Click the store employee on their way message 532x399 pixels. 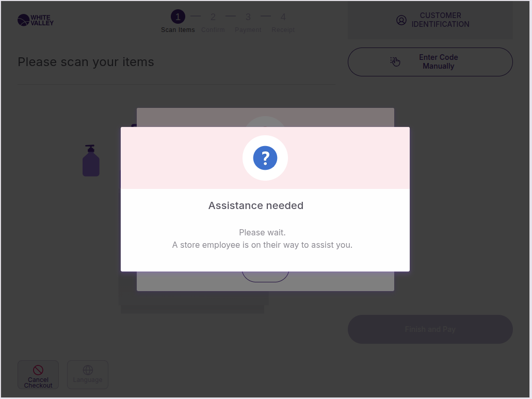(262, 245)
